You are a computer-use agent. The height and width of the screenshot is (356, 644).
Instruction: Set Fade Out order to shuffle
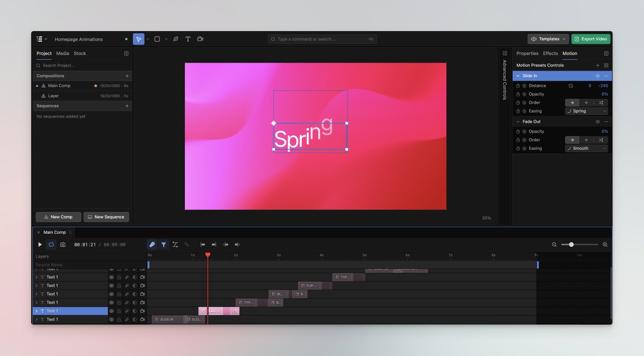pos(601,140)
